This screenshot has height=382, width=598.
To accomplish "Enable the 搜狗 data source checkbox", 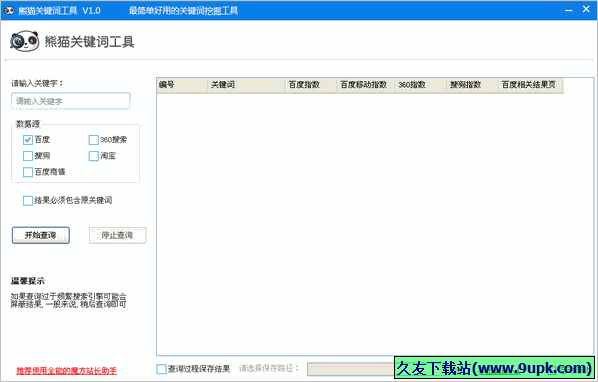I will tap(27, 156).
